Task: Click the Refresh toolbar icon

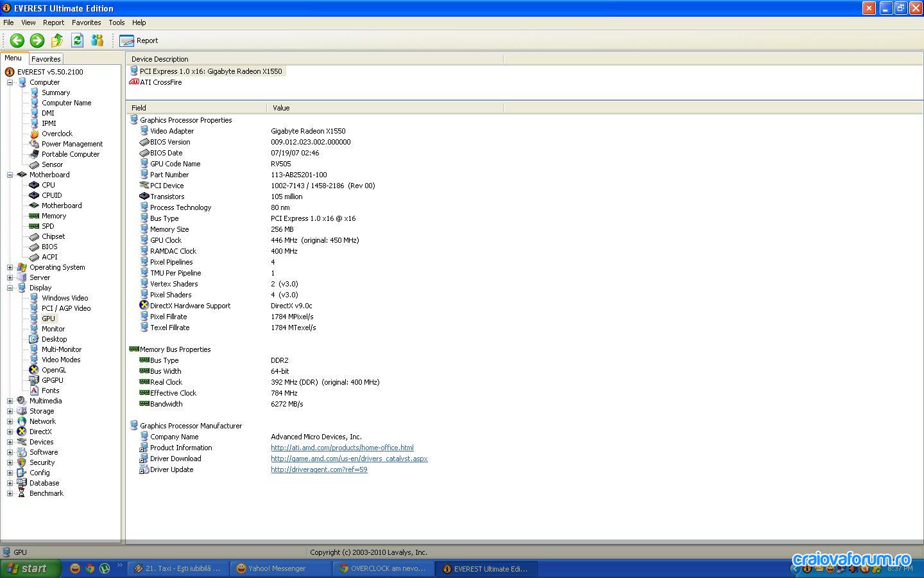Action: pos(77,40)
